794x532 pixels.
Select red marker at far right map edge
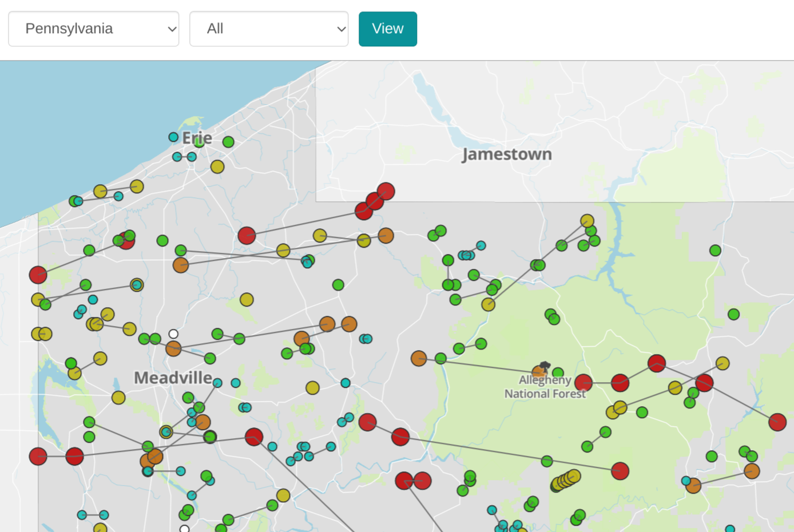(777, 422)
